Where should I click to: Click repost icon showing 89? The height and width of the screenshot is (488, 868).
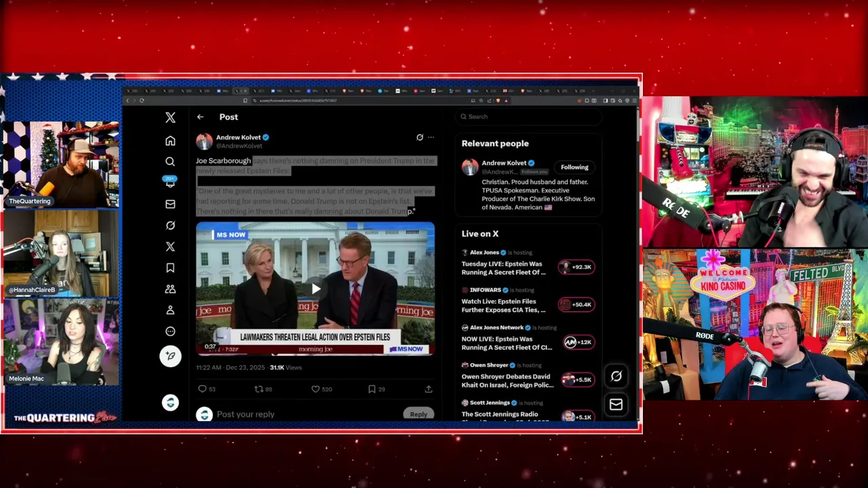[x=262, y=389]
